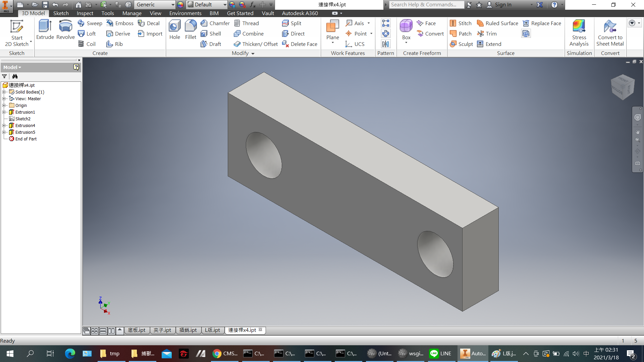Open the Modify panel dropdown
Screen dimensions: 644x362
[x=243, y=53]
